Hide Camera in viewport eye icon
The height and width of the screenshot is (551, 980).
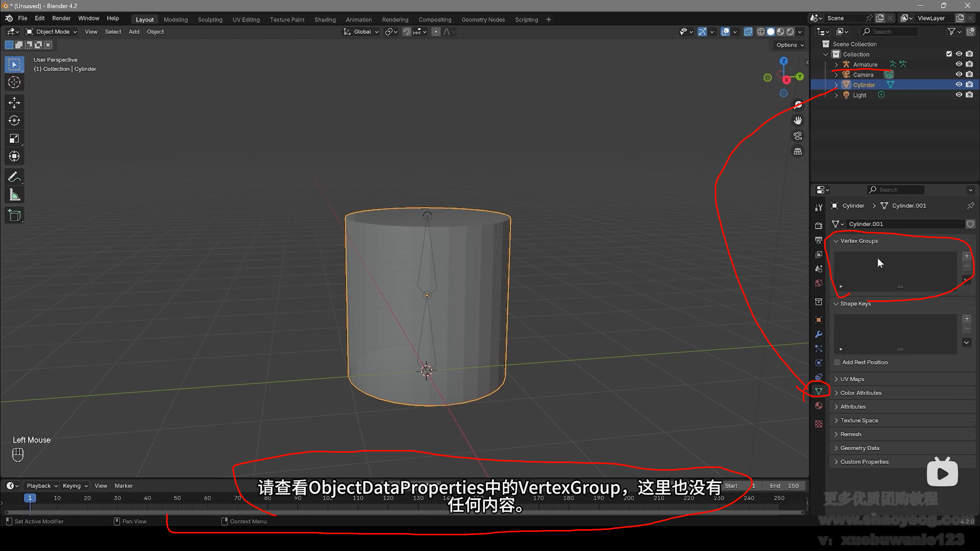click(959, 75)
